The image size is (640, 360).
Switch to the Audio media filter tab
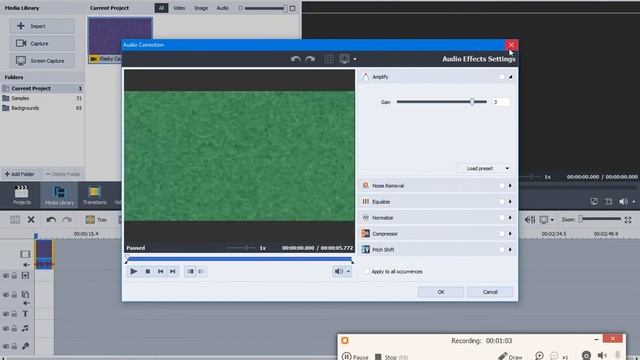coord(222,8)
